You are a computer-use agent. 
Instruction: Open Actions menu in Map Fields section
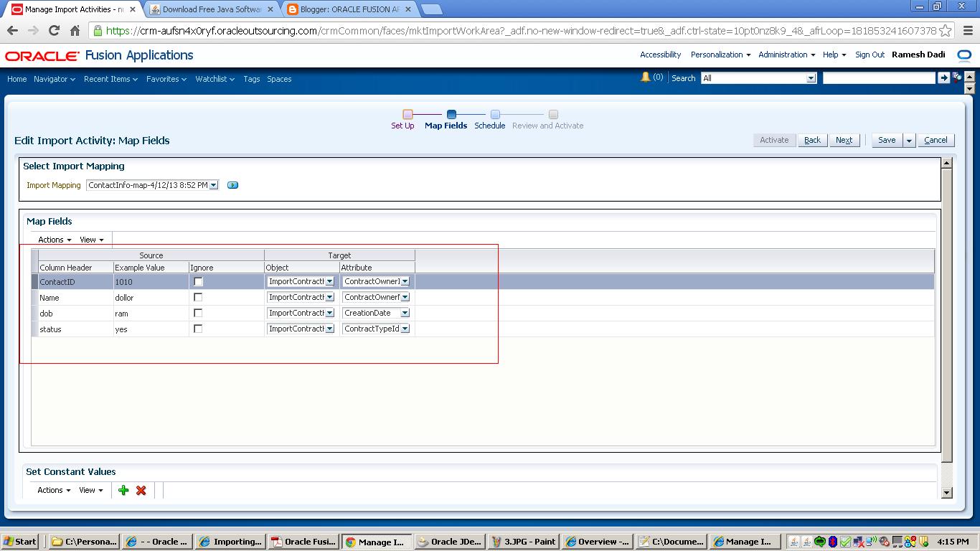tap(55, 240)
